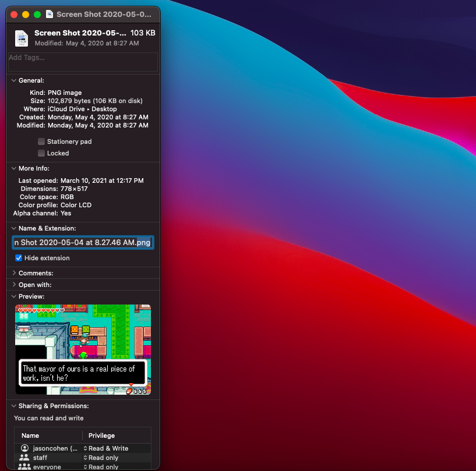The height and width of the screenshot is (471, 476).
Task: Select the everyone group icon
Action: pos(24,467)
